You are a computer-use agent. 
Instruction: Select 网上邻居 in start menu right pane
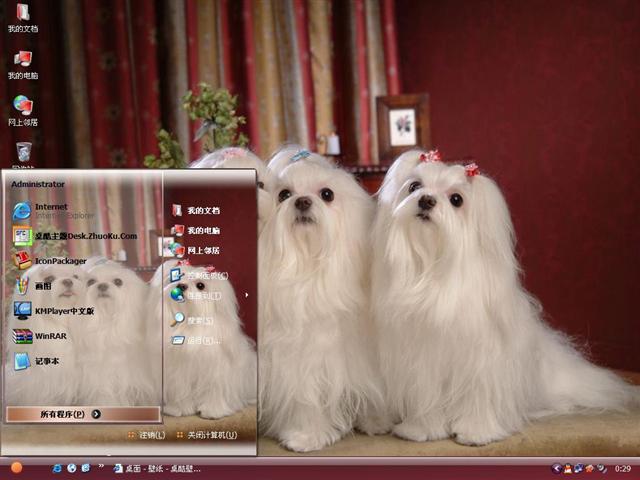point(196,250)
